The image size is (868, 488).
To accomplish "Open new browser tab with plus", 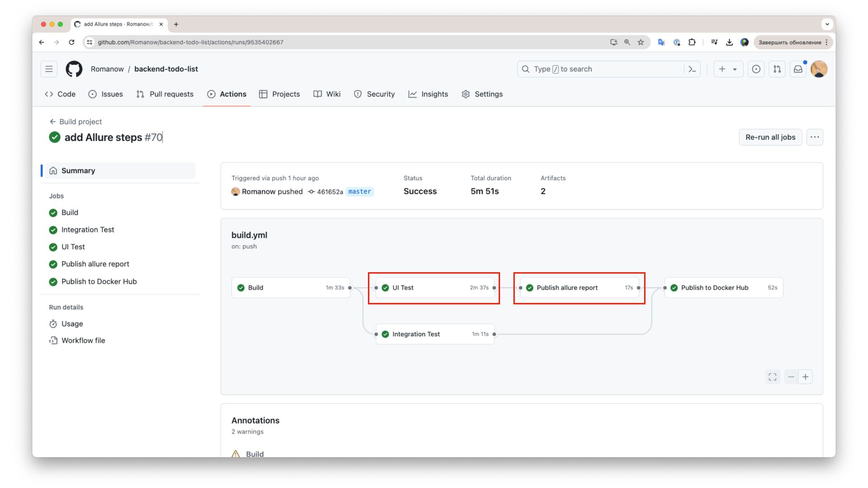I will click(x=176, y=24).
